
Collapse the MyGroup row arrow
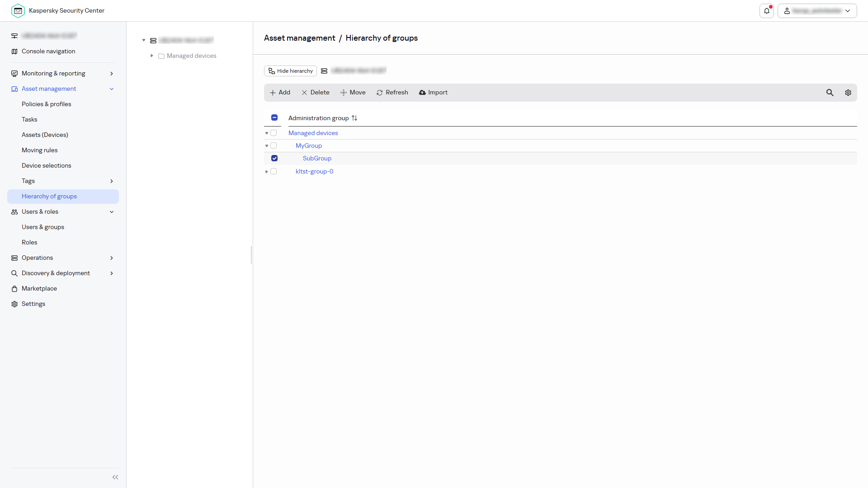267,146
